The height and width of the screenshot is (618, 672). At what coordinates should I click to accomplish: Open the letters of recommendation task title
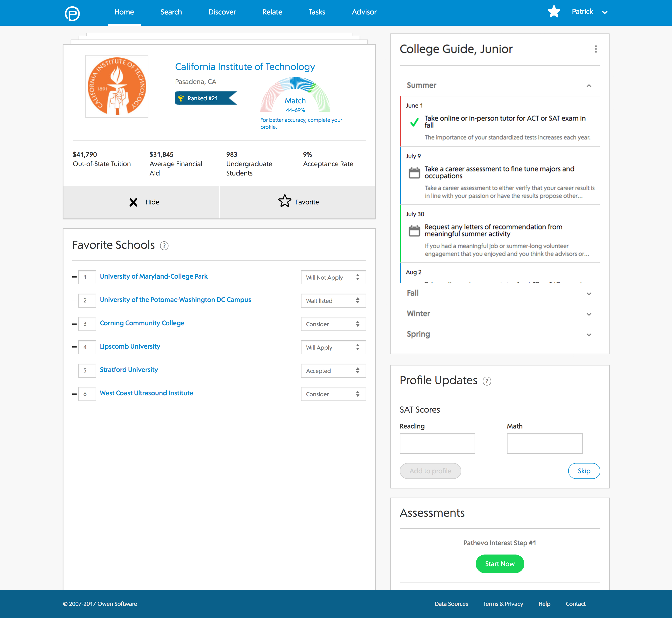[493, 230]
